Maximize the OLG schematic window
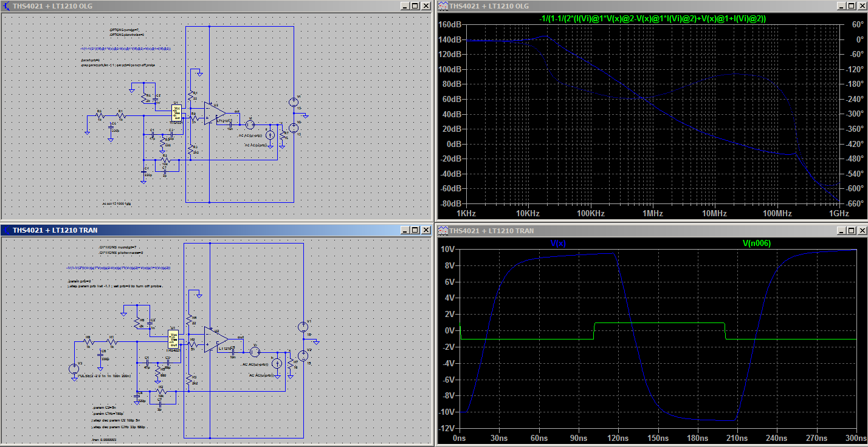This screenshot has width=868, height=447. [x=416, y=5]
